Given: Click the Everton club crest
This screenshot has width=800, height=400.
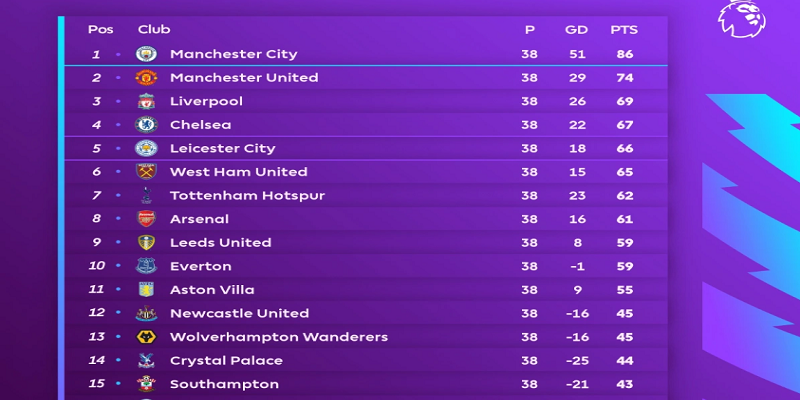Looking at the screenshot, I should [147, 266].
